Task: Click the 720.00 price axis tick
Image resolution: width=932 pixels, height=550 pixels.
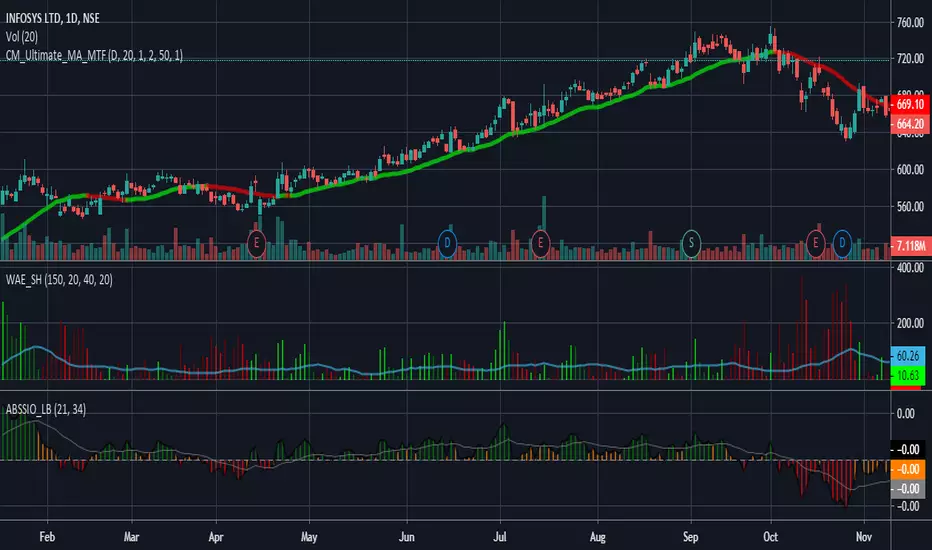Action: click(x=910, y=58)
